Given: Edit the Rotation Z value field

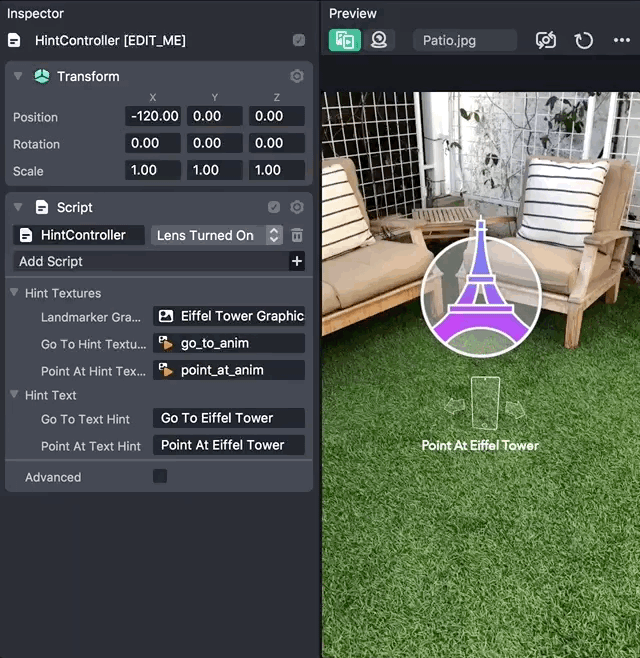Looking at the screenshot, I should pos(277,143).
